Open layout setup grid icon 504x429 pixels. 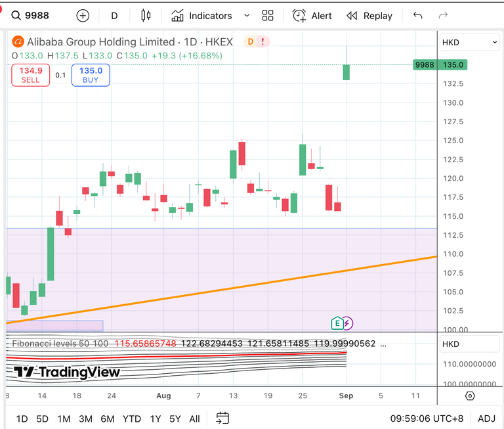coord(268,16)
